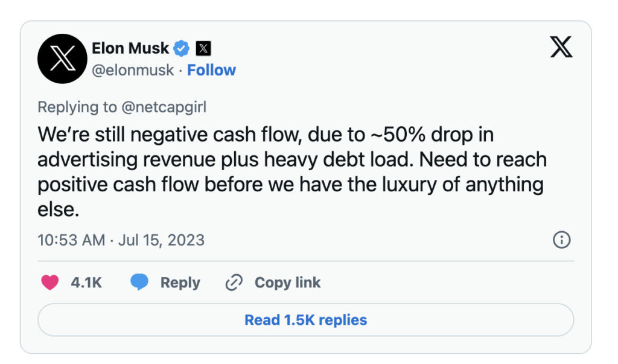Click the pink heart like icon
This screenshot has height=364, width=618.
(x=50, y=283)
